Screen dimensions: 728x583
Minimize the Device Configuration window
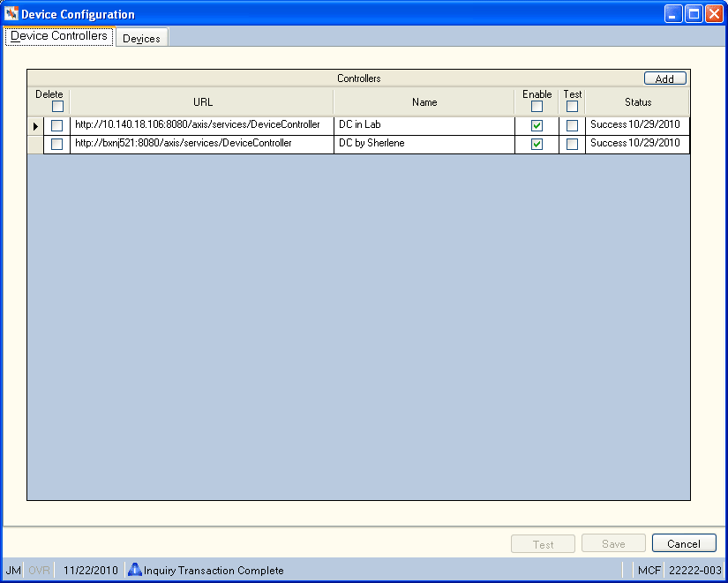tap(673, 14)
